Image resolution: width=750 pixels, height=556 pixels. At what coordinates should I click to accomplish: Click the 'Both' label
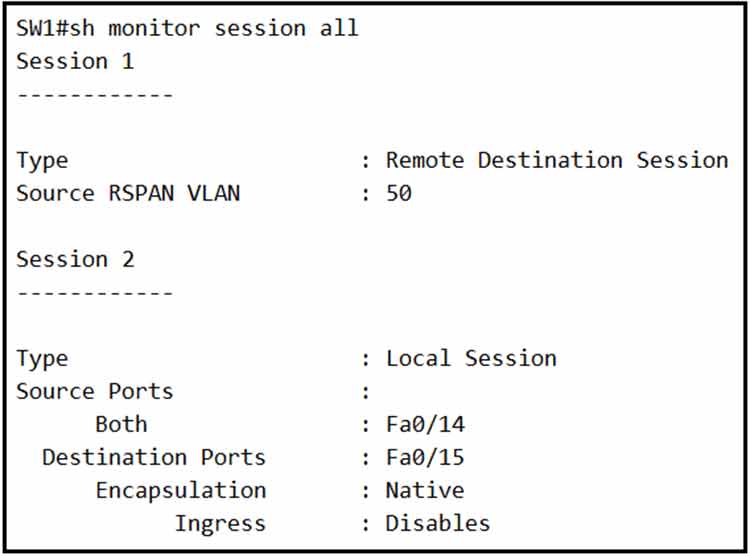121,424
